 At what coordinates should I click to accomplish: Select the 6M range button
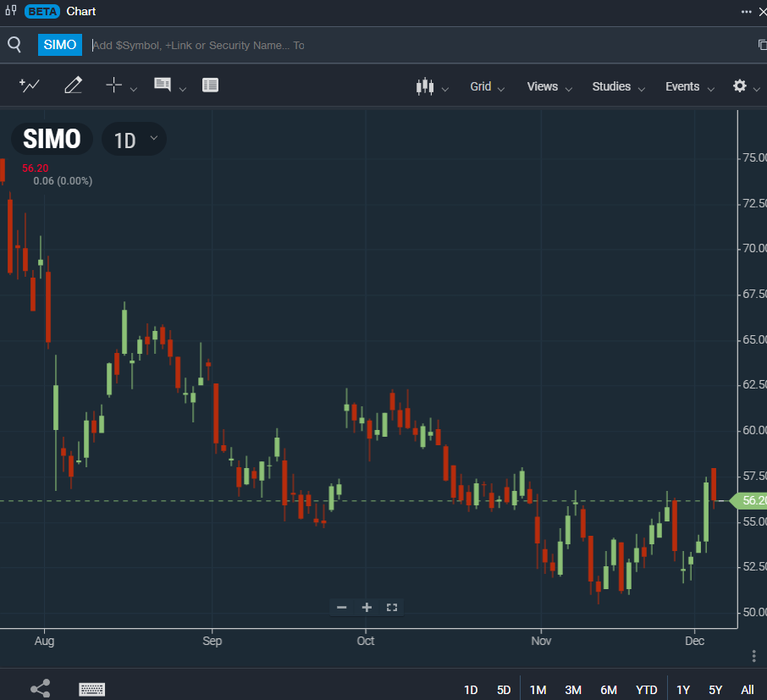pos(609,690)
